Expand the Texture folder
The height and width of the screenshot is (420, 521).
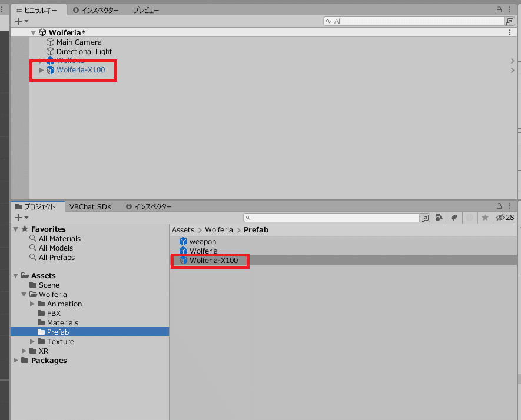(32, 341)
